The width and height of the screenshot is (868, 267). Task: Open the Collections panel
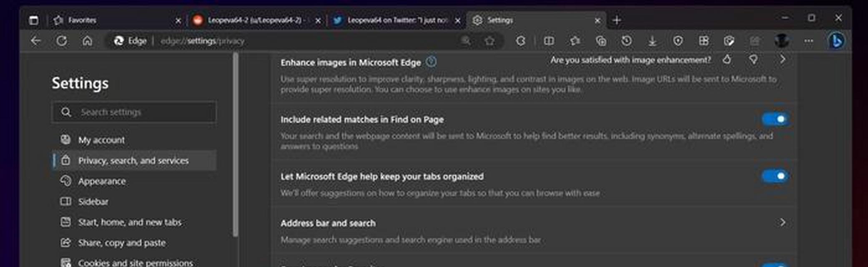pyautogui.click(x=601, y=41)
